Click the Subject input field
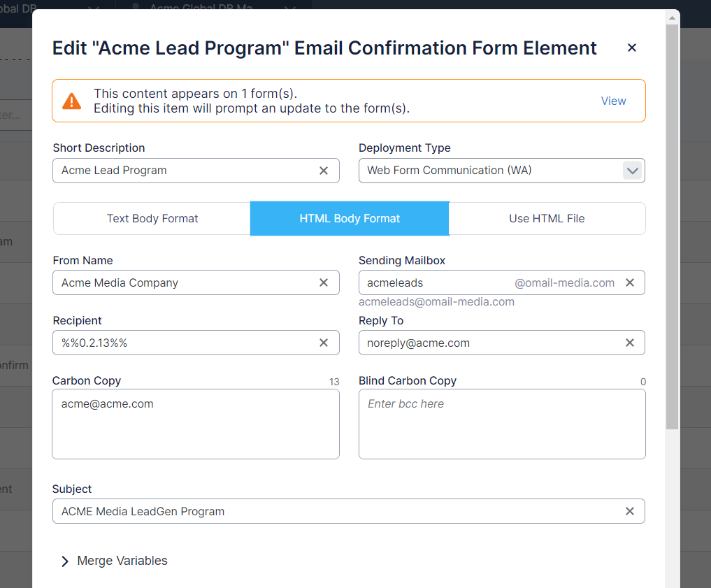Screen dimensions: 711x588 click(x=336, y=511)
